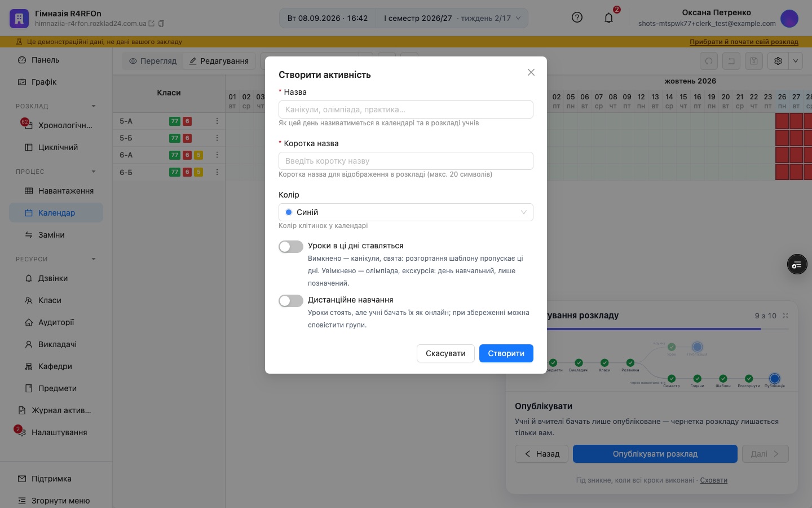This screenshot has height=508, width=812.
Task: Open Дзвінки in sidebar
Action: pos(56,278)
